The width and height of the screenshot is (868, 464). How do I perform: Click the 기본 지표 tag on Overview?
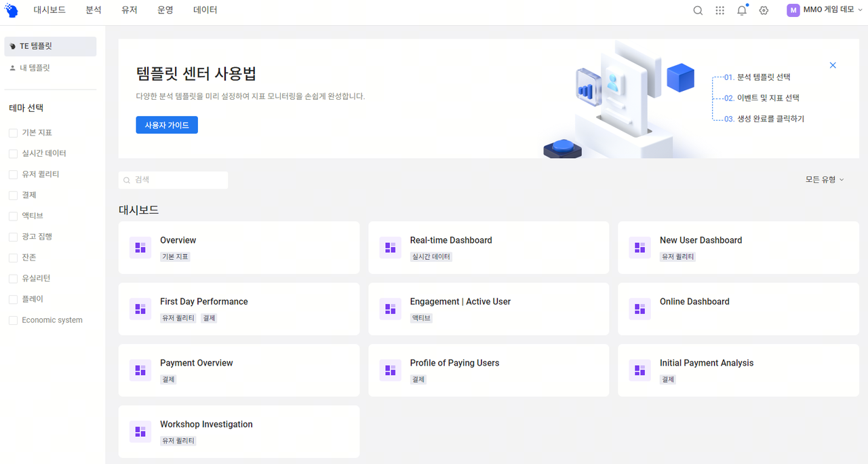[x=175, y=256]
